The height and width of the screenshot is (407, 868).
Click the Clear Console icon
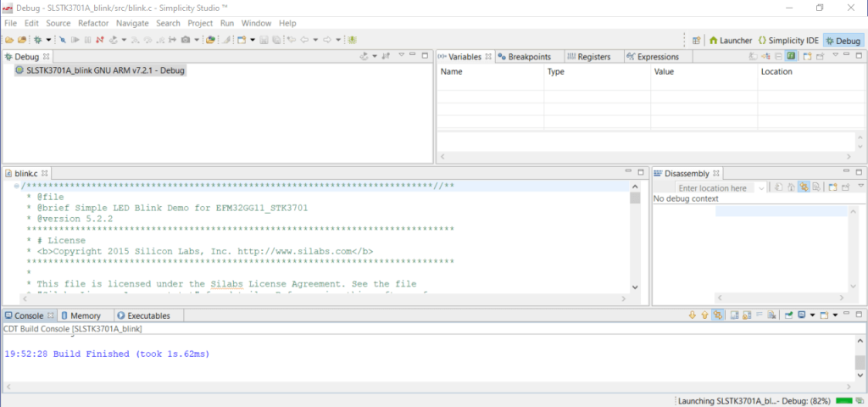click(771, 315)
